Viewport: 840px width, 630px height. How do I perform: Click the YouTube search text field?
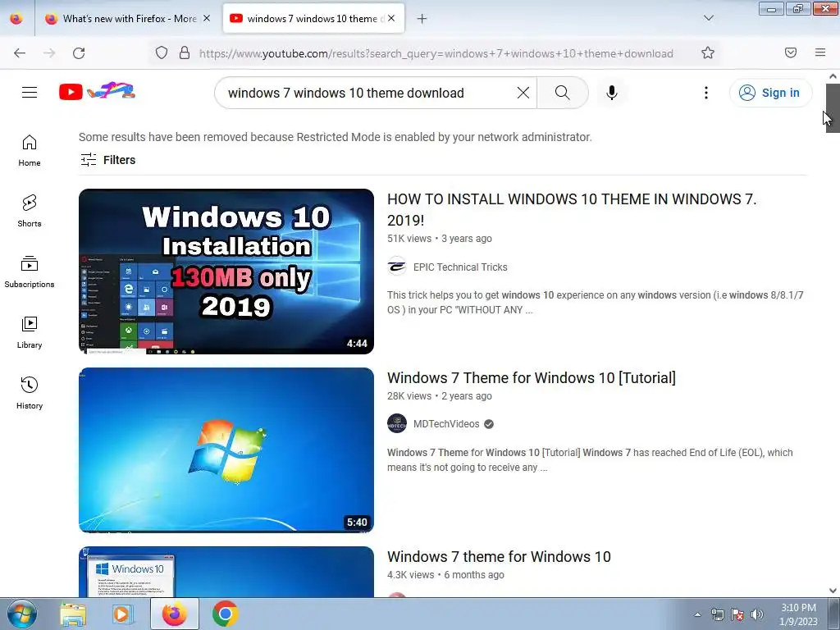(x=370, y=93)
